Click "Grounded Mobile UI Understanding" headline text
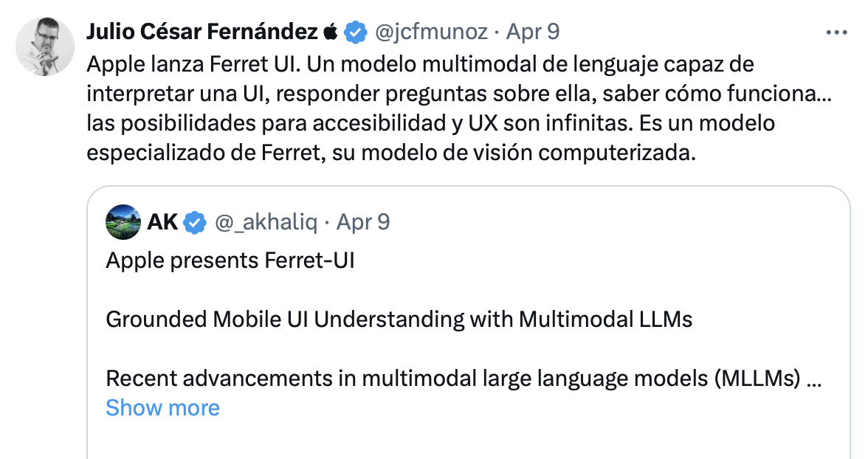The width and height of the screenshot is (868, 459). click(x=399, y=320)
